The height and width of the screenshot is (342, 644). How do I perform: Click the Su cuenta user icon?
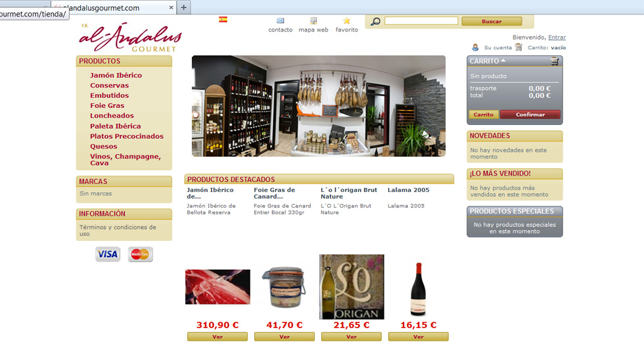475,47
